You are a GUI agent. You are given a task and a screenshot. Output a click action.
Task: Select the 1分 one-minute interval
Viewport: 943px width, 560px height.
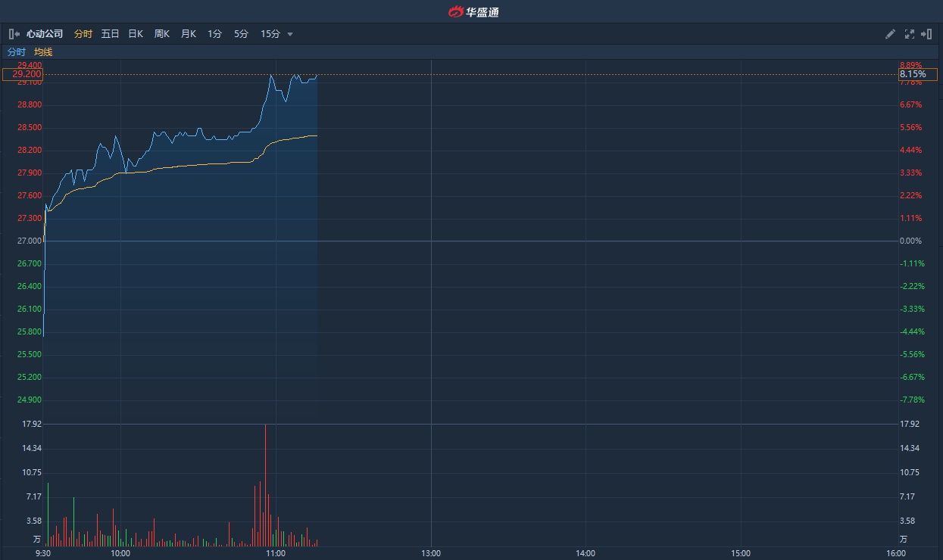(214, 34)
